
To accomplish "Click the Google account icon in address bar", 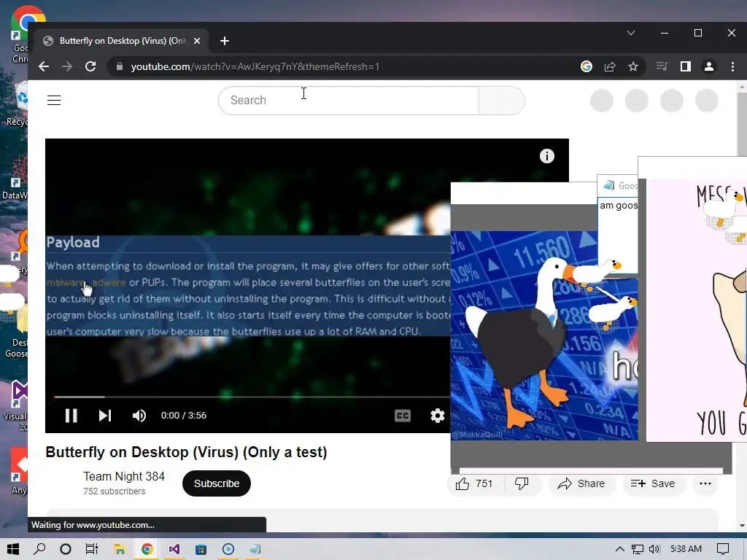I will click(x=587, y=66).
